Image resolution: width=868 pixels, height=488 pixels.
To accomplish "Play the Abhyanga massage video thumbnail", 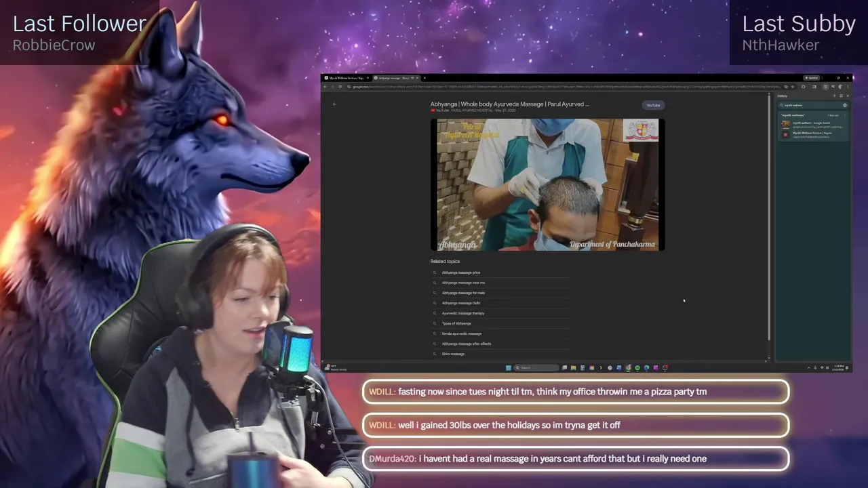I will [x=547, y=184].
